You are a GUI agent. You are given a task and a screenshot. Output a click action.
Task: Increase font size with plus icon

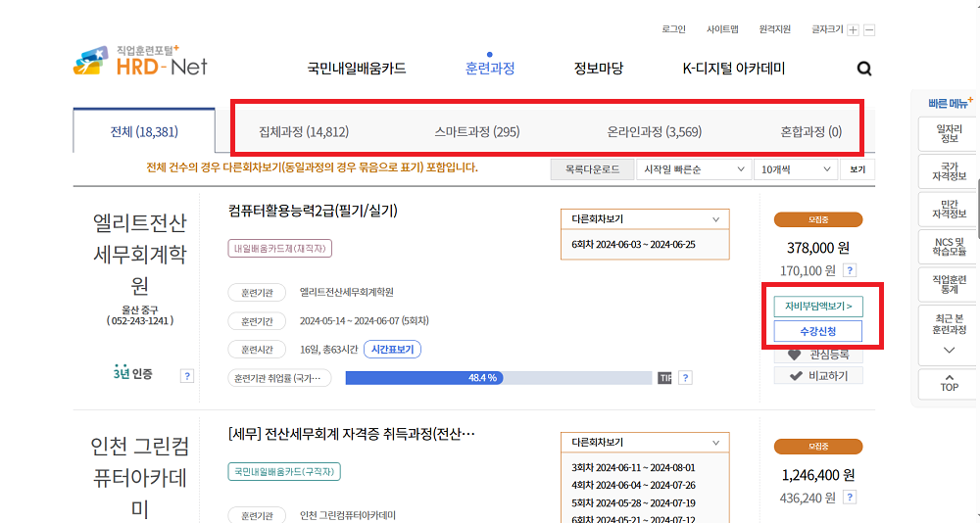(854, 30)
